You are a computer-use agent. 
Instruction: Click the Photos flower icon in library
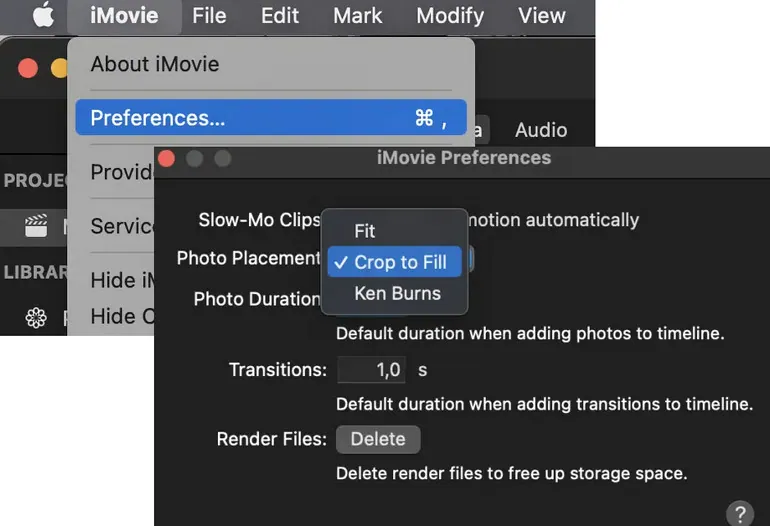(x=36, y=318)
